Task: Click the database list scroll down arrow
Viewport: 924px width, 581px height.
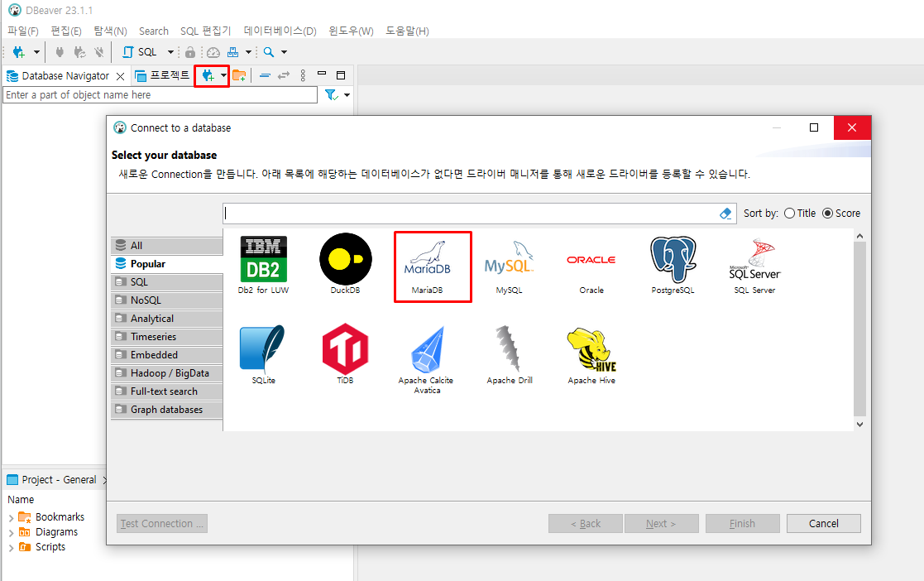Action: 859,424
